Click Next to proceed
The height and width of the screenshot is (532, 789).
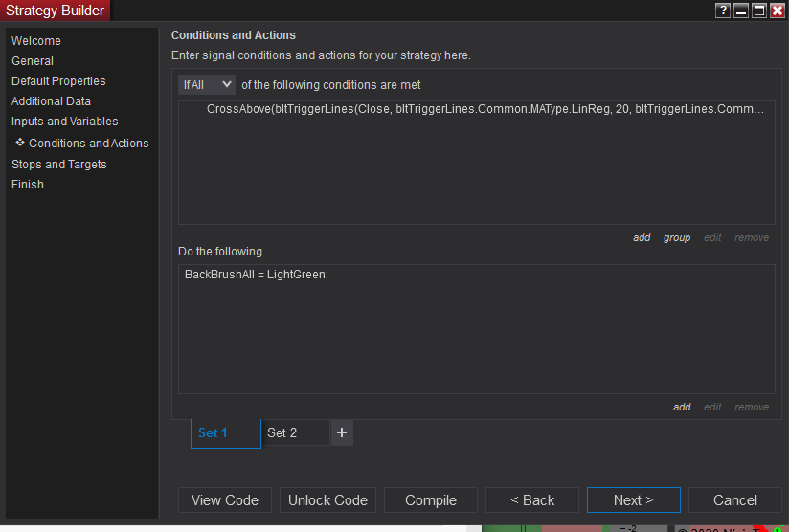tap(633, 499)
